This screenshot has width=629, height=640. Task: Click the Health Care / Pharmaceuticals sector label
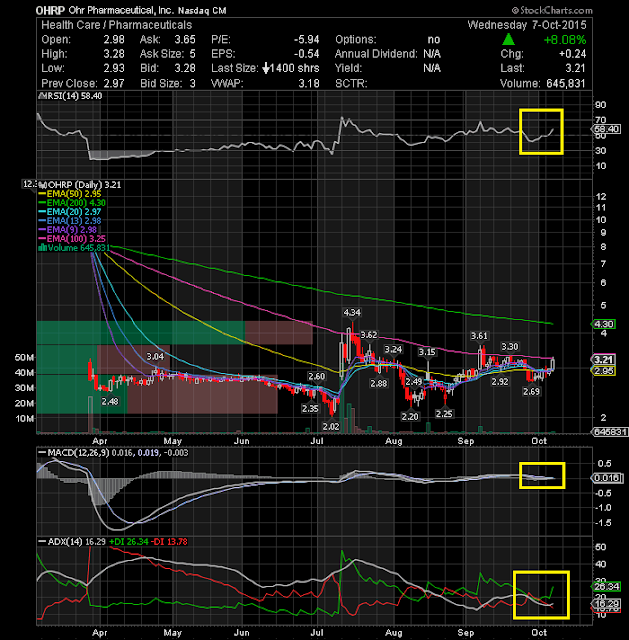coord(116,25)
